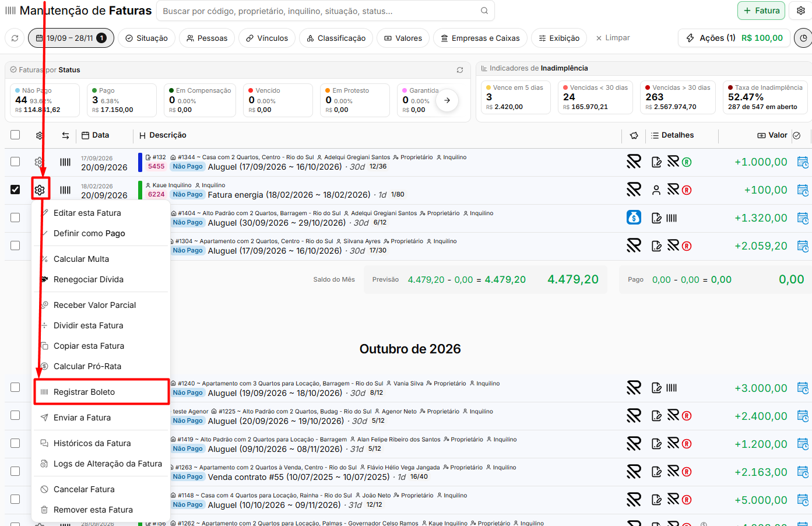Click the refresh icon beside the date filter
Viewport: 812px width, 526px height.
point(15,38)
